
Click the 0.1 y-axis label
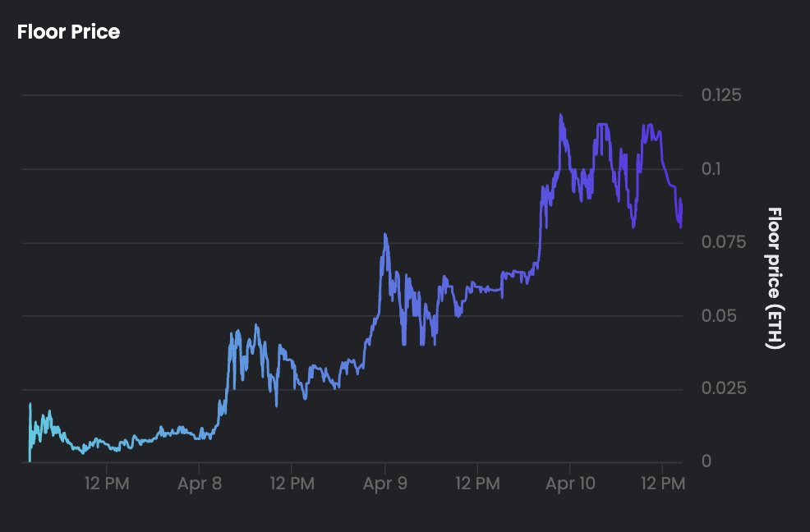pyautogui.click(x=711, y=169)
